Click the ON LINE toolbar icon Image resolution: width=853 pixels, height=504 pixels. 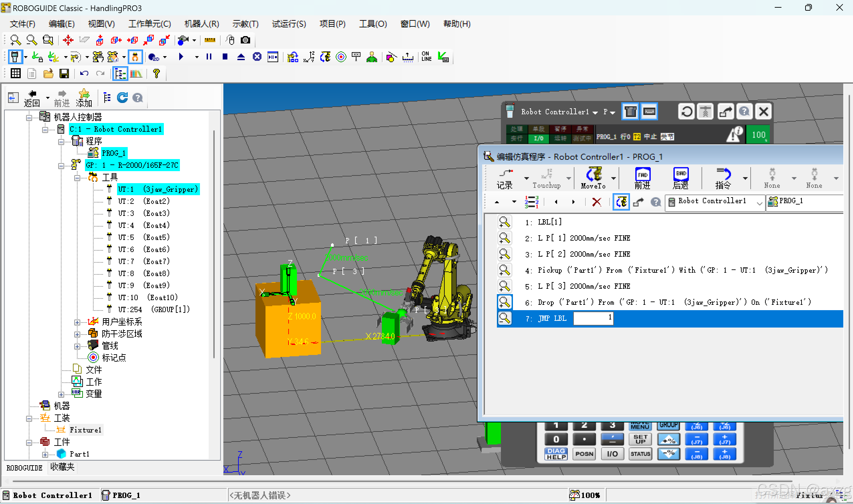point(426,56)
